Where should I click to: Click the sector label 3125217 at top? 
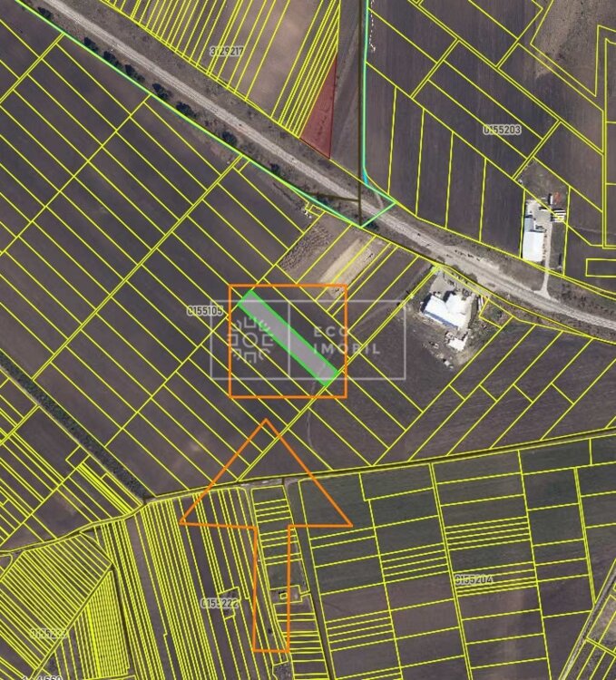pyautogui.click(x=225, y=52)
